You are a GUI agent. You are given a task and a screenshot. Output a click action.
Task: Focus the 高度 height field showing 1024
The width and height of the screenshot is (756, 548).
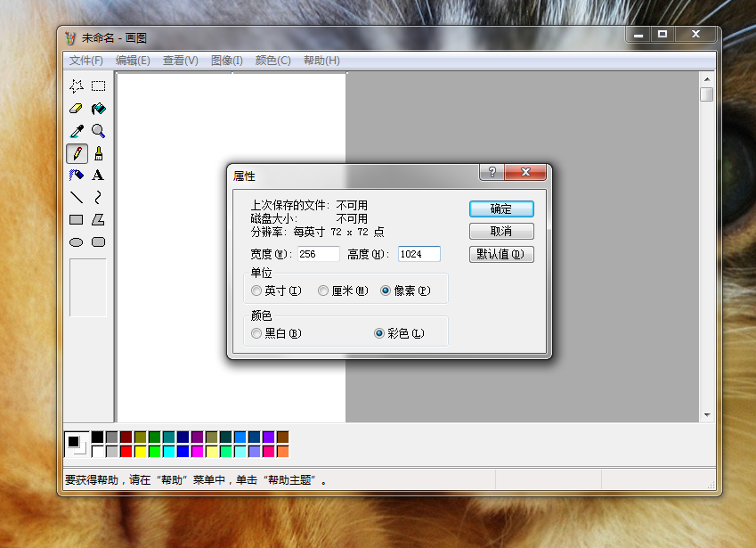coord(419,254)
